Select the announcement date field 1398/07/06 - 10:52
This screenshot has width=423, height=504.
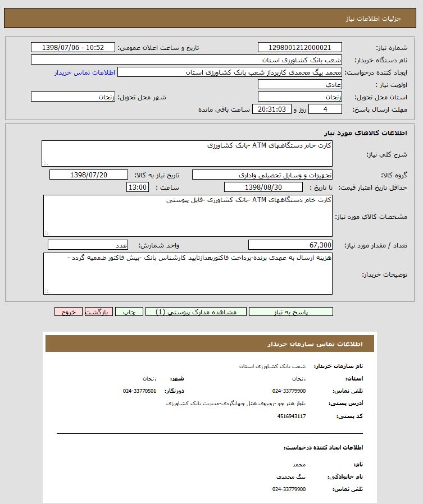click(72, 48)
